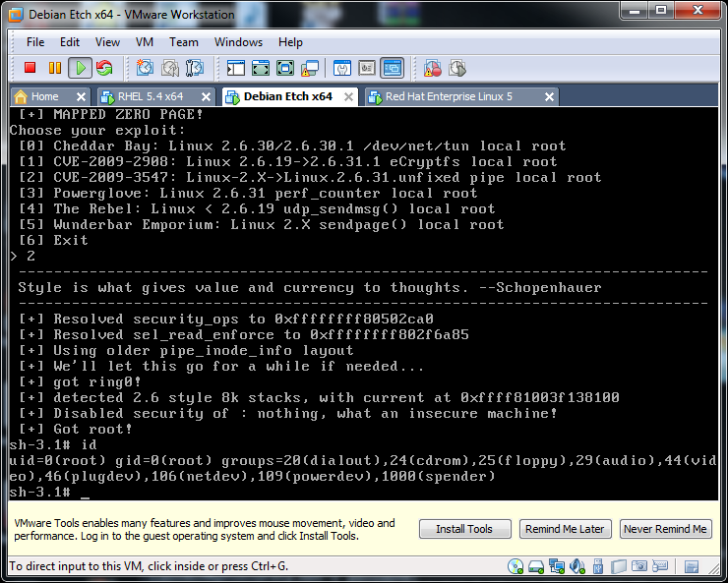This screenshot has width=728, height=583.
Task: Enter Quick Switch mode icon
Action: pos(261,68)
